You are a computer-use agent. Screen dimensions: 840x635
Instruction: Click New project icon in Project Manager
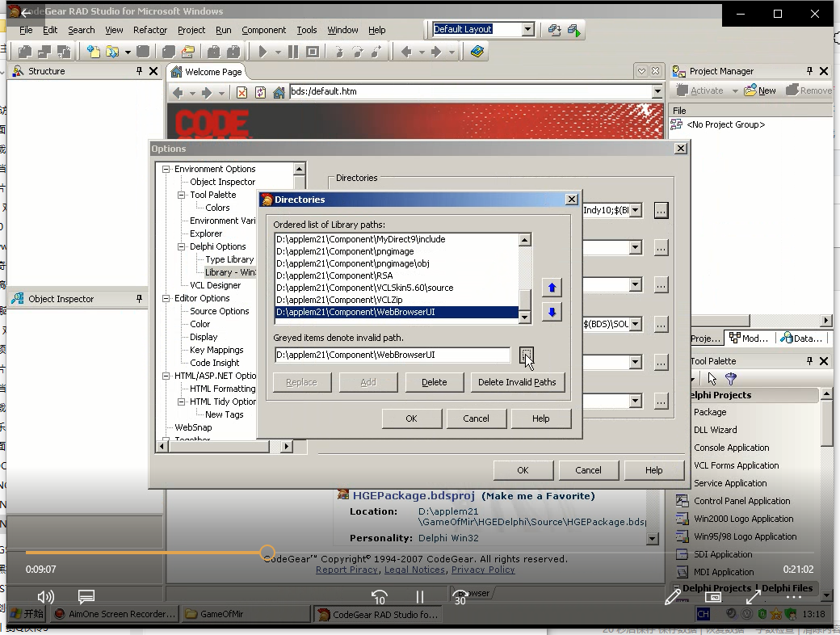coord(760,90)
